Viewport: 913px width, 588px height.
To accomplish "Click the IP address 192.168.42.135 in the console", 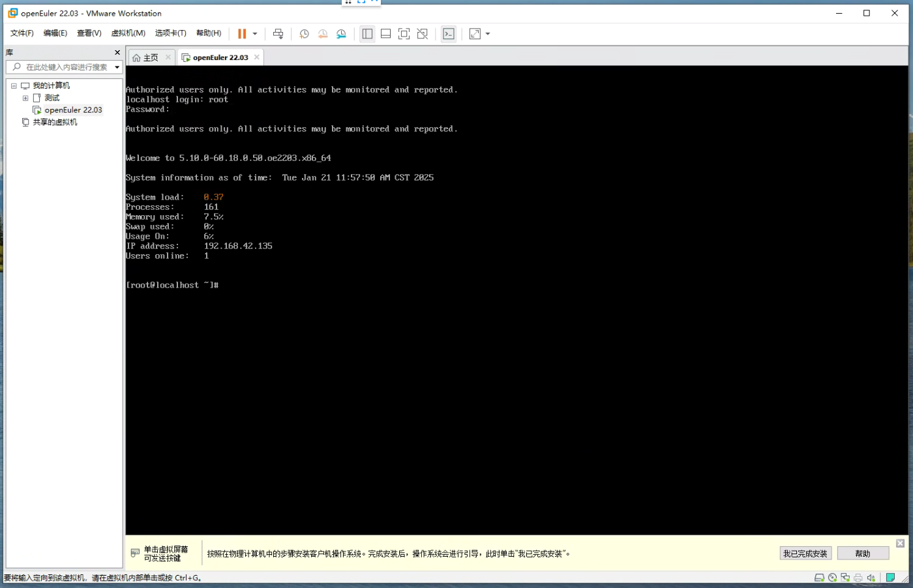I will [x=238, y=246].
